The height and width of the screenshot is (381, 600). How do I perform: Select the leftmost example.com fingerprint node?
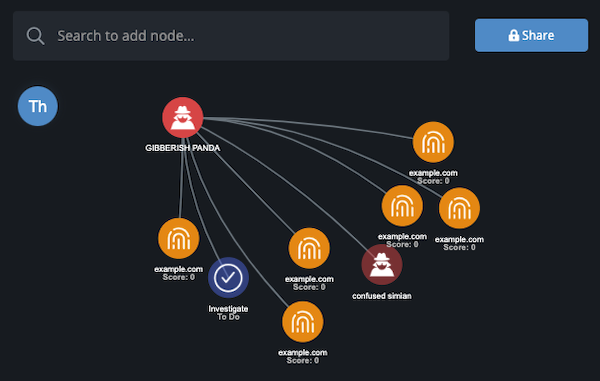[x=179, y=239]
